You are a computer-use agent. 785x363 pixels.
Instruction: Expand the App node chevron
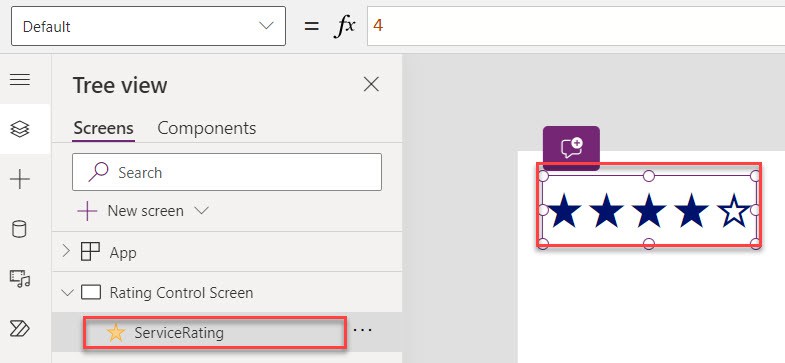[66, 252]
